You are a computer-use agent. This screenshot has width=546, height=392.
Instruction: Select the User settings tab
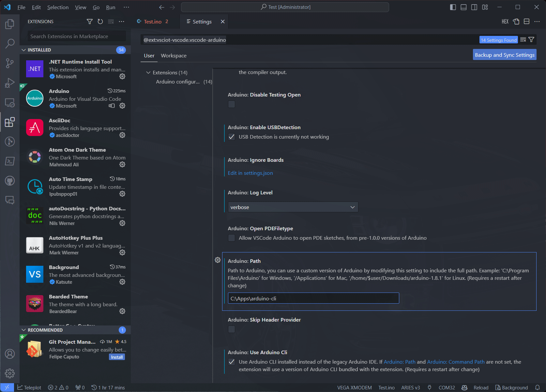coord(149,56)
